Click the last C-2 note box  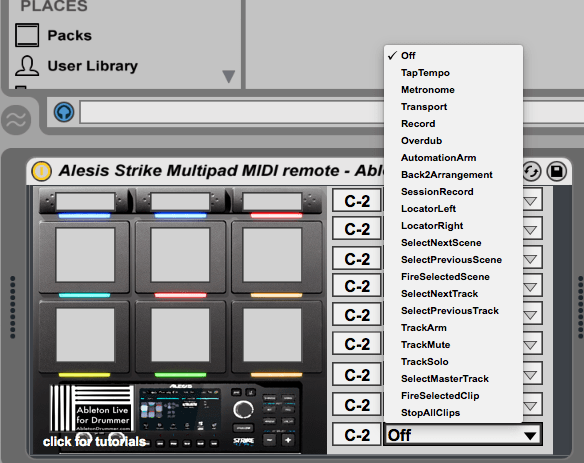click(x=357, y=435)
